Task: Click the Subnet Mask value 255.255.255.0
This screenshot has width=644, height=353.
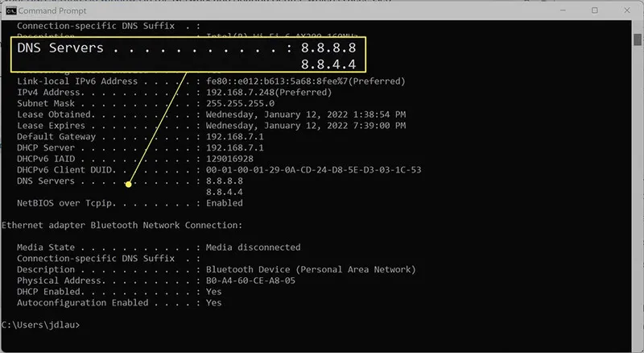Action: [240, 104]
